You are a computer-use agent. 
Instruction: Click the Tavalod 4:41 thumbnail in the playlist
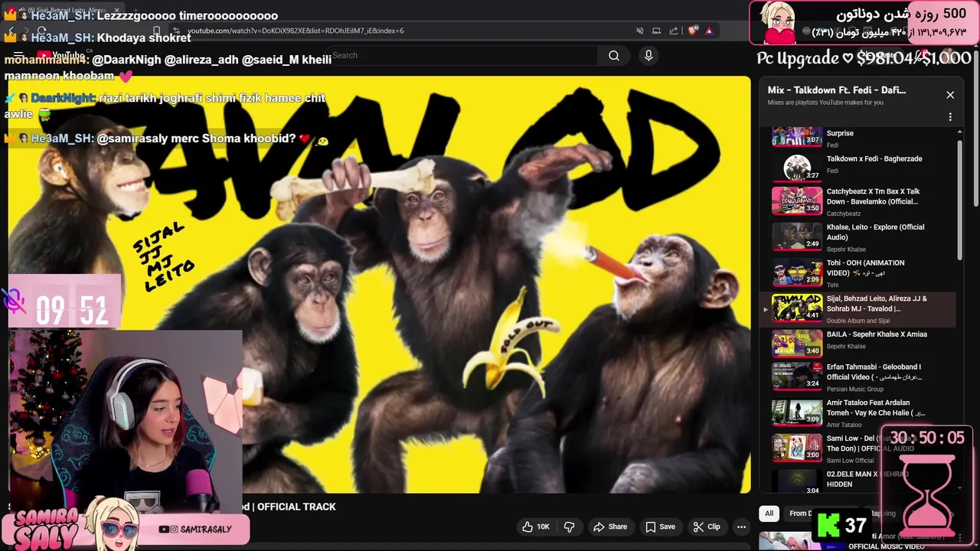(x=796, y=308)
